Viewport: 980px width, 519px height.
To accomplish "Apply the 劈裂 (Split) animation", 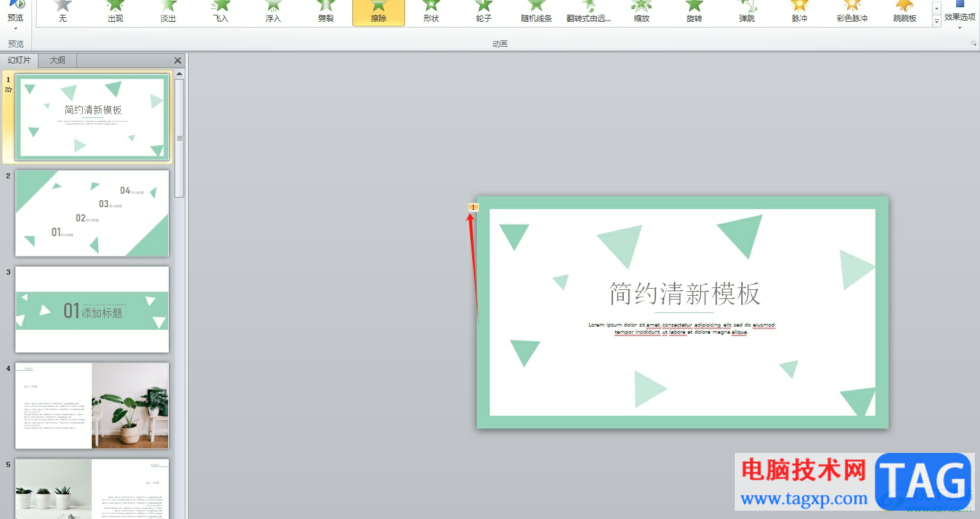I will (x=326, y=12).
